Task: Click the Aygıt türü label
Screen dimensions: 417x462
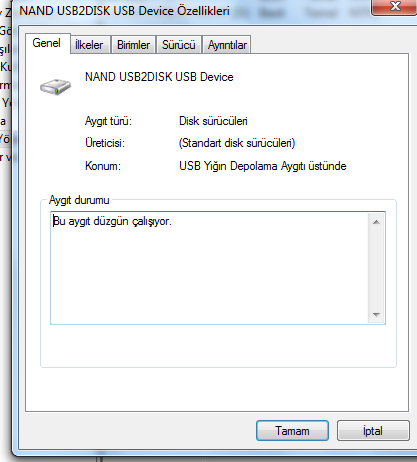Action: point(108,121)
